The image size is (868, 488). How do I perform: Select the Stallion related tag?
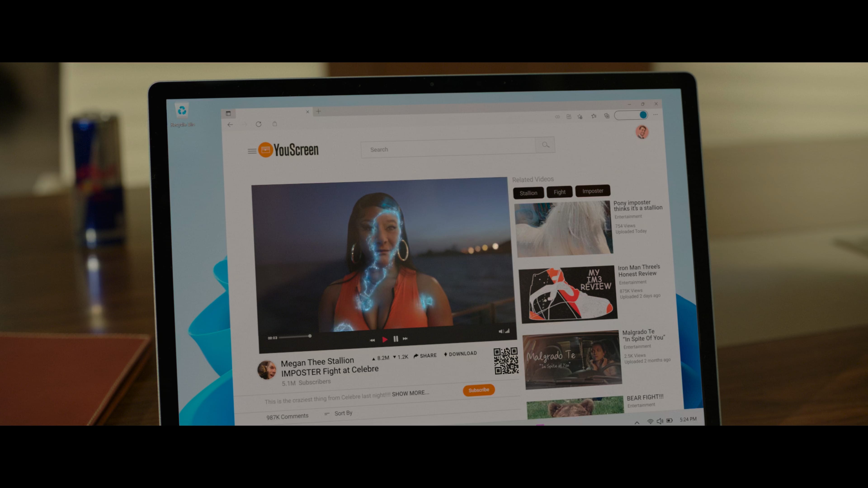pos(528,193)
